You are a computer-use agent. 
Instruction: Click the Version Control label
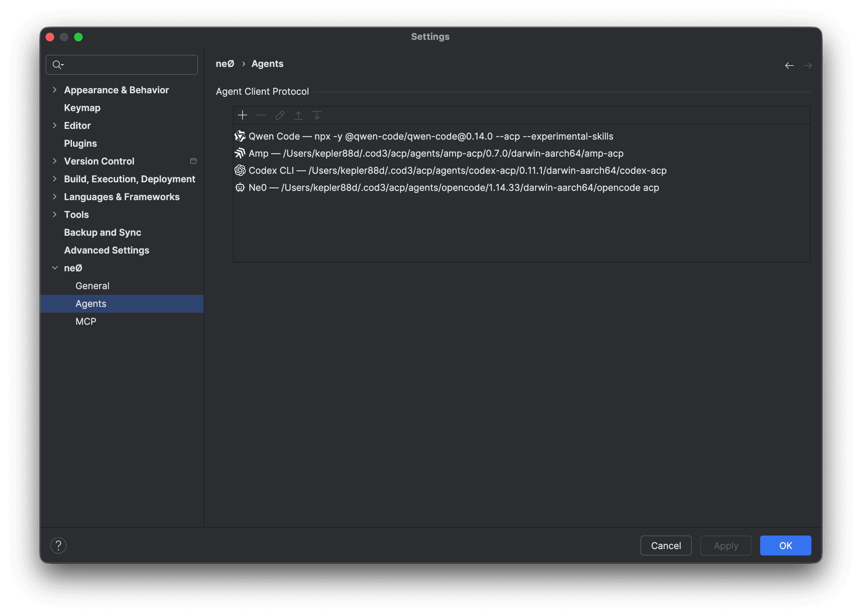[99, 161]
